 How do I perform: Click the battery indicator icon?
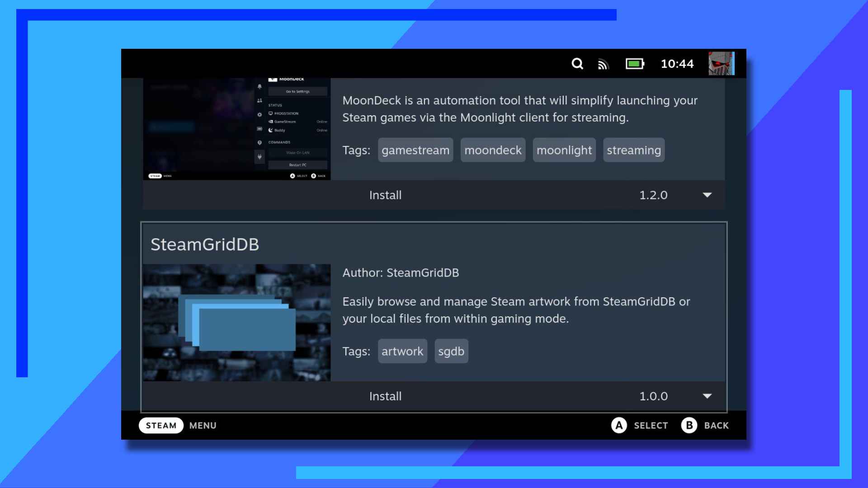[x=635, y=64]
